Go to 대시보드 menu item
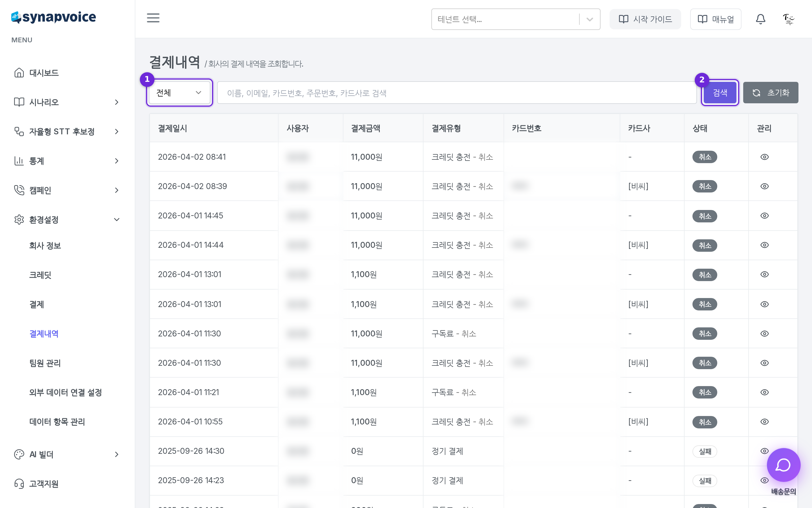This screenshot has height=508, width=812. click(x=44, y=73)
